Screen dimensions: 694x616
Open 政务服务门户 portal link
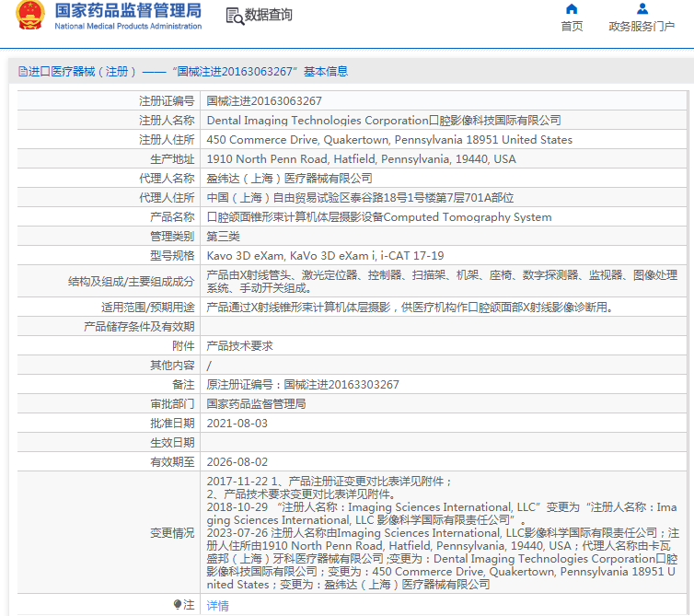642,27
